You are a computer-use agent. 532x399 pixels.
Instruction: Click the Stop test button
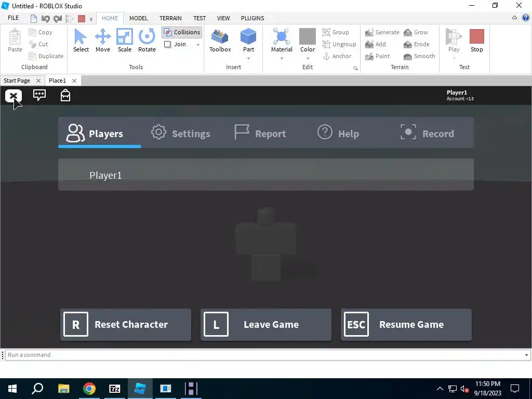476,41
